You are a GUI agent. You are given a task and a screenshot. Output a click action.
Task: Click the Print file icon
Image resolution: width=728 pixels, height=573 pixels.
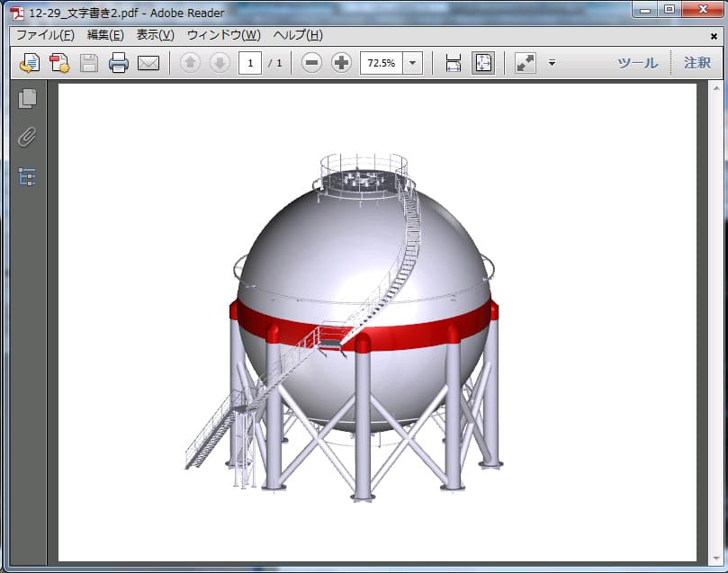(118, 63)
